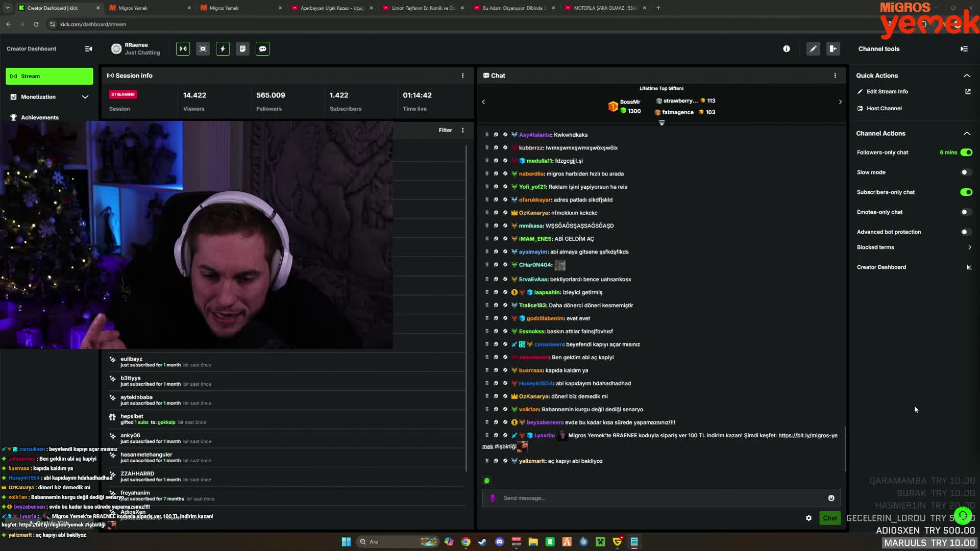Screen dimensions: 980x551
Task: Collapse the Channel Actions section
Action: [967, 134]
